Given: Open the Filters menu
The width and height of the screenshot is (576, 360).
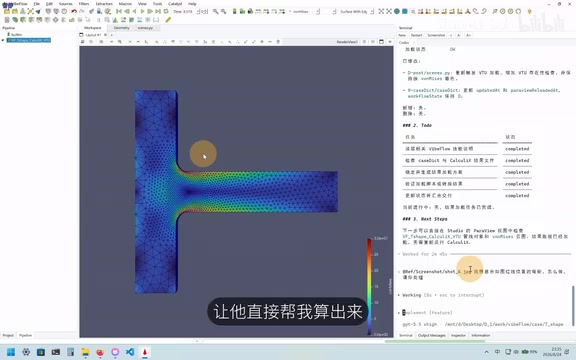Looking at the screenshot, I should (x=84, y=4).
